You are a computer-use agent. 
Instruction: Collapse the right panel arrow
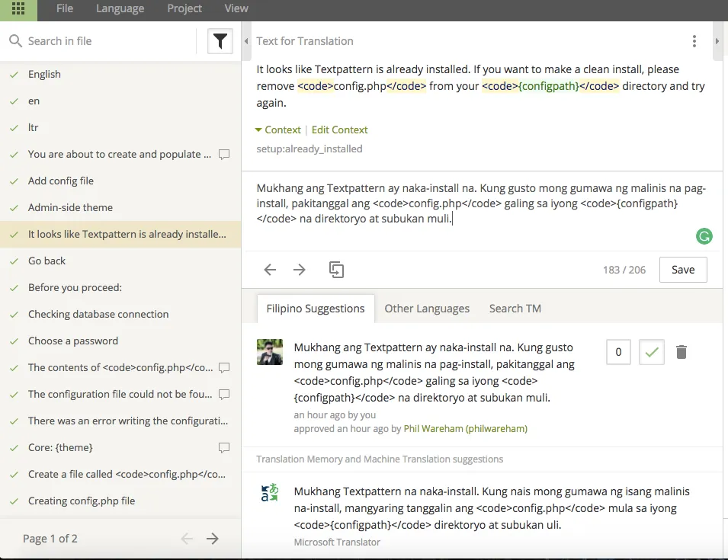point(717,41)
